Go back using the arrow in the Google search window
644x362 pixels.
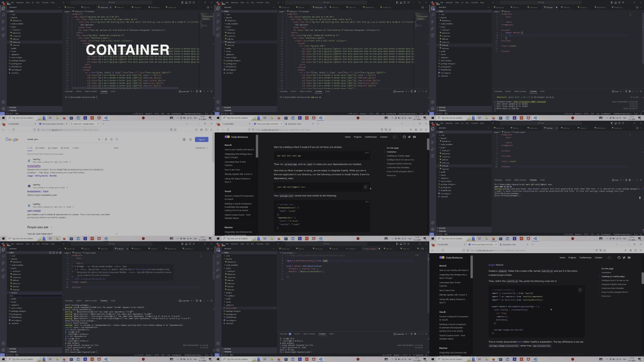click(x=3, y=130)
